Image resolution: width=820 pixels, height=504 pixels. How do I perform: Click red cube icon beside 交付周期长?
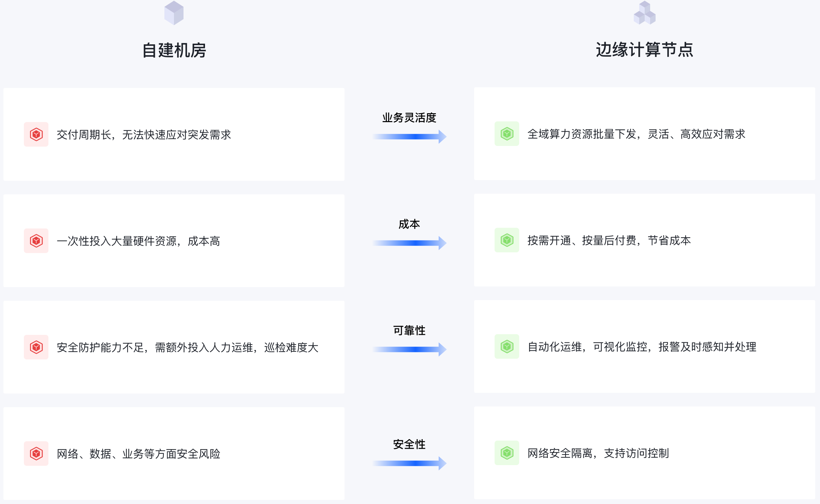[36, 134]
